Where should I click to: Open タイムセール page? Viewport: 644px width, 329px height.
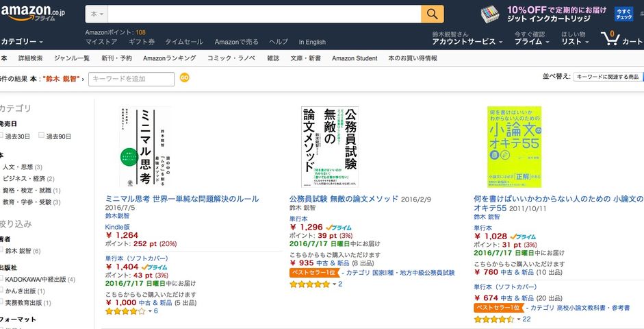[x=184, y=42]
